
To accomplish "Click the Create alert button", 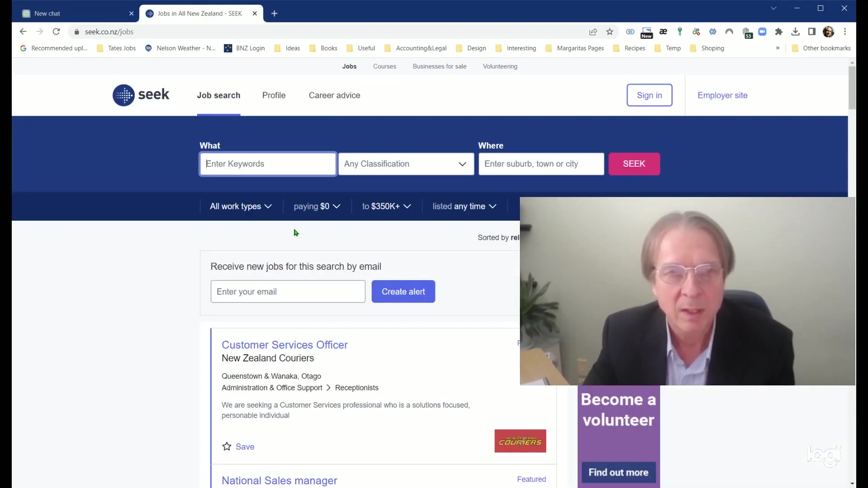I will [x=403, y=291].
